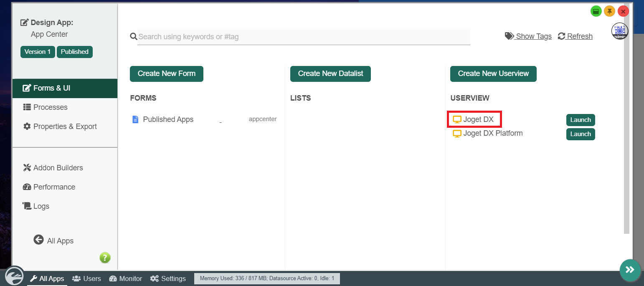
Task: Click the USERVIEW column heading
Action: click(470, 98)
